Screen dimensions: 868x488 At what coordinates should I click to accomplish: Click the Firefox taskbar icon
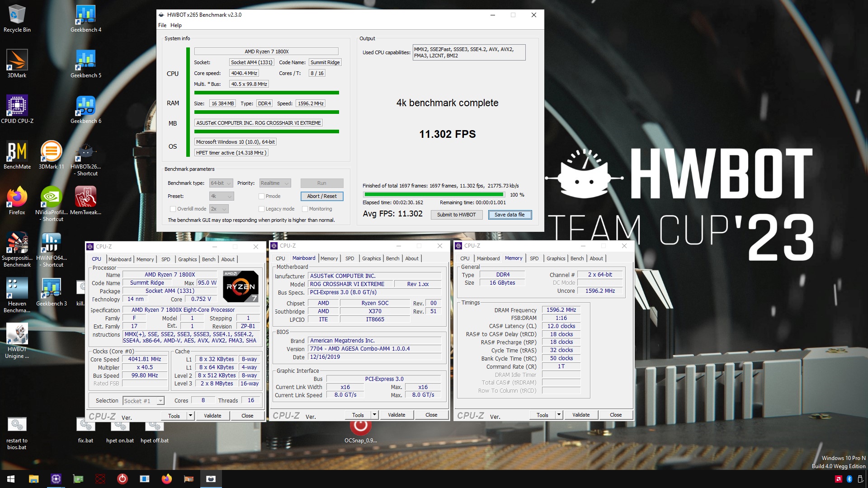click(167, 479)
